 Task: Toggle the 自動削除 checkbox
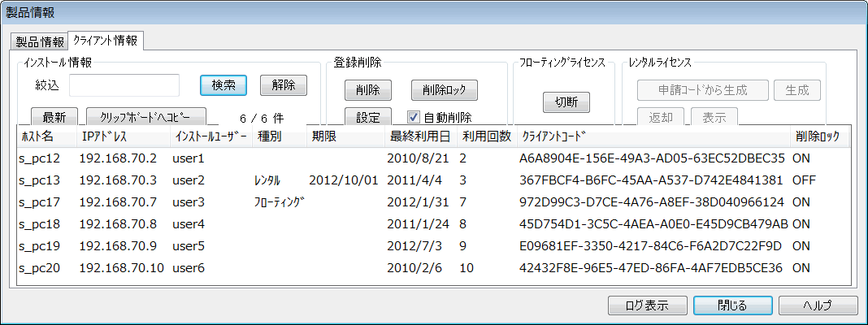(413, 117)
